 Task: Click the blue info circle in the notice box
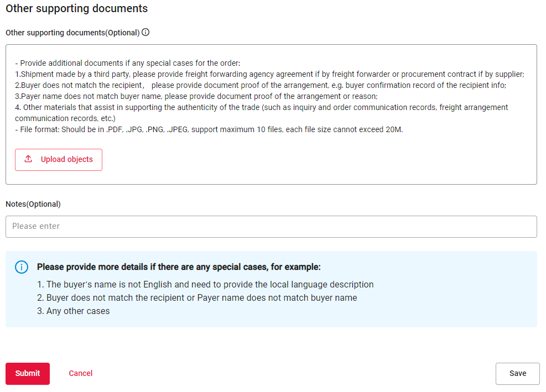pos(21,267)
